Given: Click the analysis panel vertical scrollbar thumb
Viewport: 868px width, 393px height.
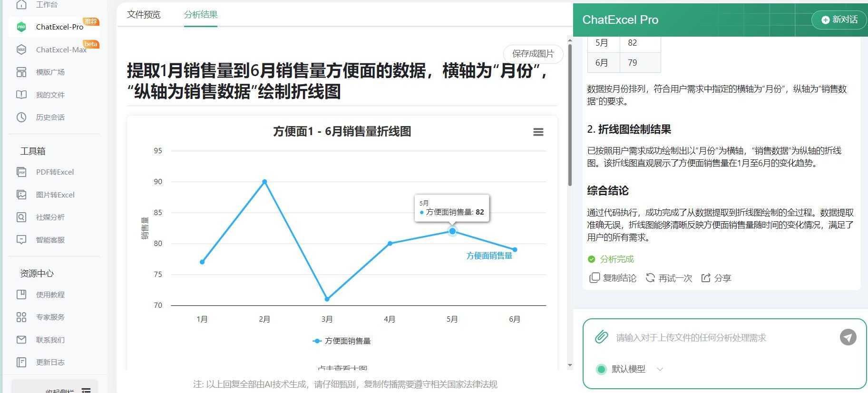Looking at the screenshot, I should click(570, 114).
